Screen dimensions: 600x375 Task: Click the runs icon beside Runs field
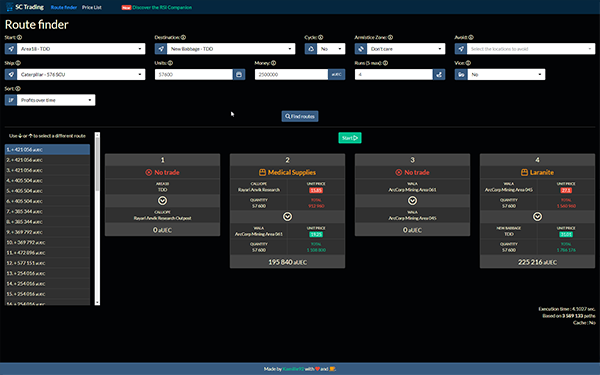[439, 74]
